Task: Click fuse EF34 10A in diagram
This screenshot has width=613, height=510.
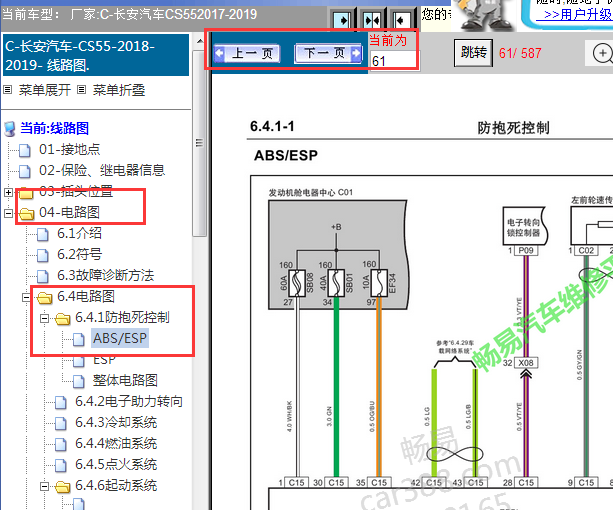Action: (x=379, y=283)
